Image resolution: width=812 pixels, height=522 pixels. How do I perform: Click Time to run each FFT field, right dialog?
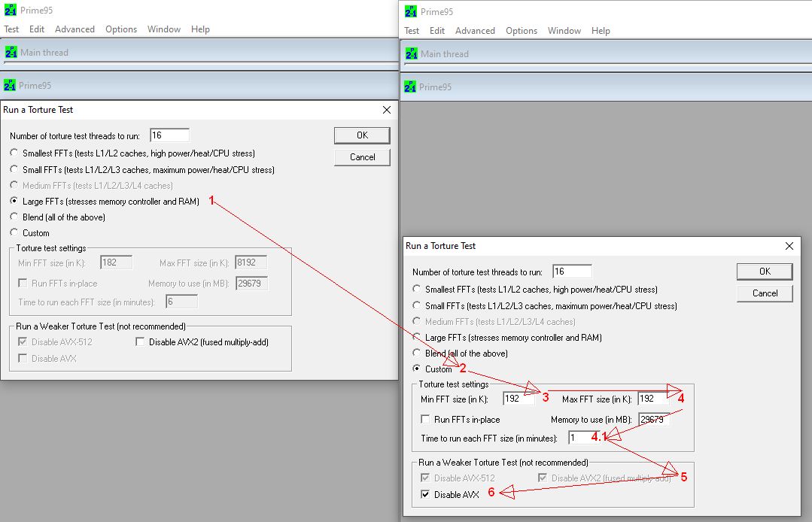(584, 438)
